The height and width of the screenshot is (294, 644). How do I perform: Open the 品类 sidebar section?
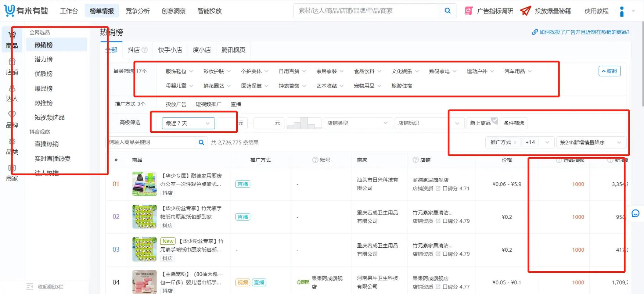pyautogui.click(x=12, y=146)
